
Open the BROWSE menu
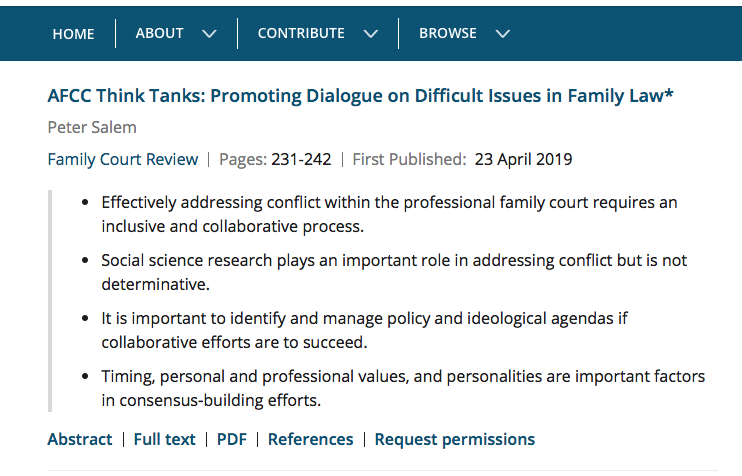click(x=447, y=33)
